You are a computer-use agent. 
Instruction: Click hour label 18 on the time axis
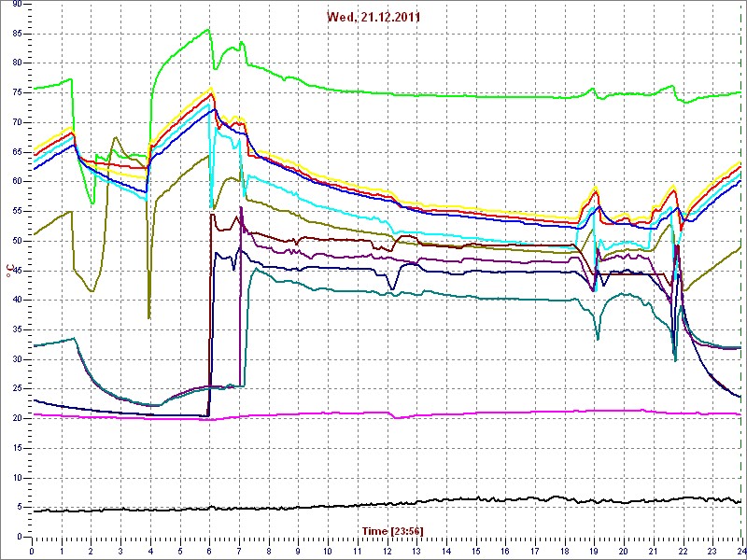tap(564, 550)
